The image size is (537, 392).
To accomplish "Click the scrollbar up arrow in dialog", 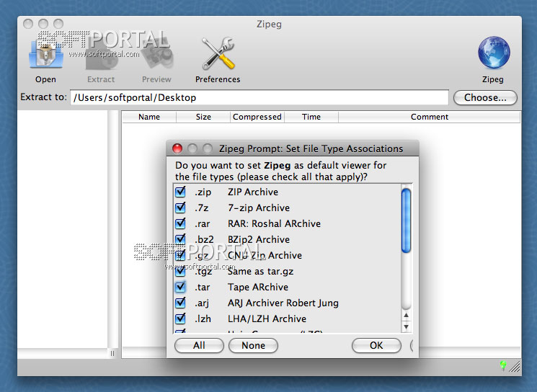I will pyautogui.click(x=407, y=316).
